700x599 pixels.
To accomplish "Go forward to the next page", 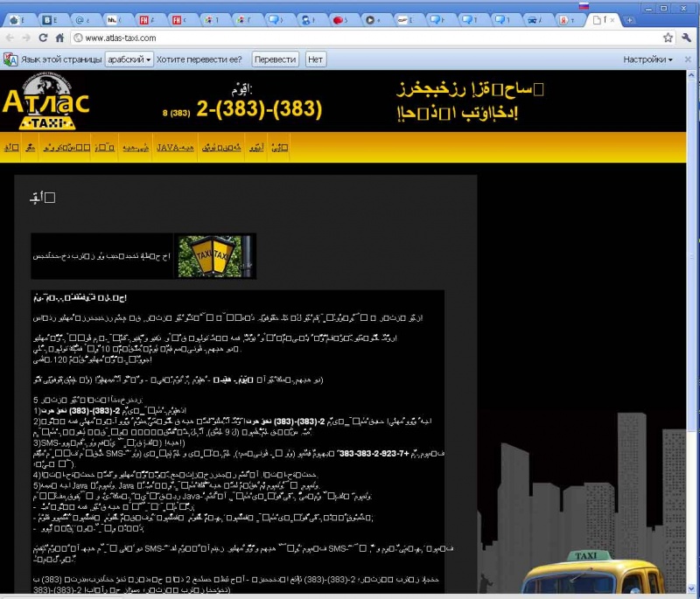I will pos(26,38).
